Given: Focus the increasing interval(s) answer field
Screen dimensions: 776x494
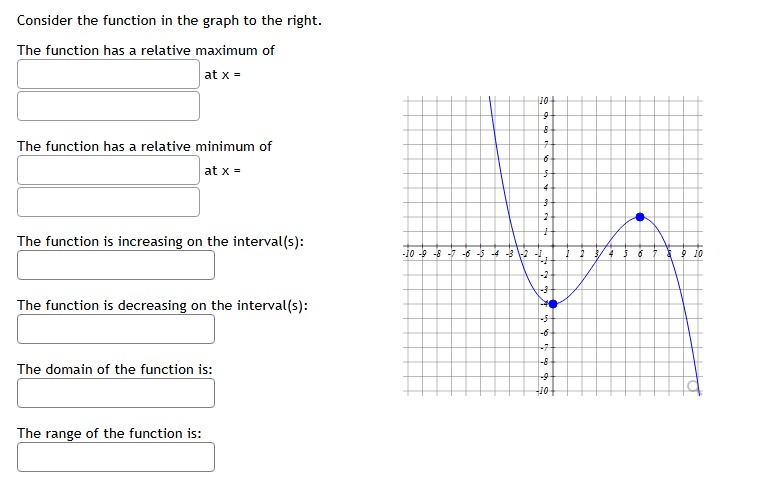Looking at the screenshot, I should [116, 265].
